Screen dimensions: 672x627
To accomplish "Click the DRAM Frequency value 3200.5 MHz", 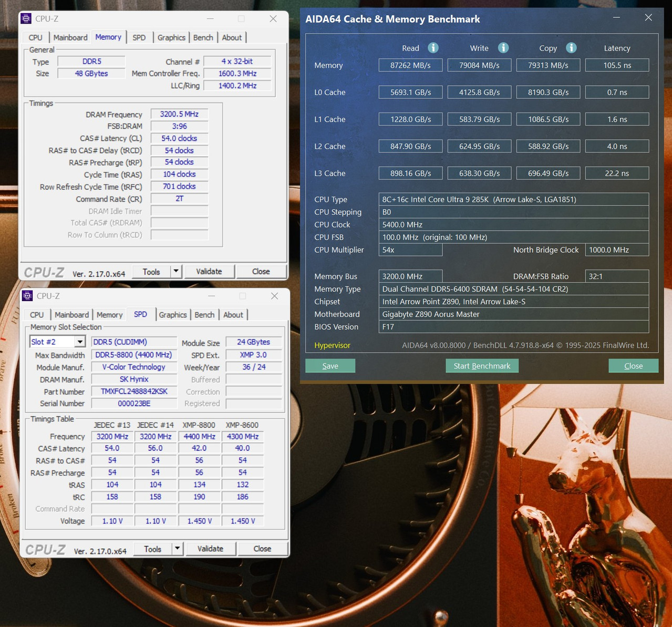I will click(x=179, y=114).
